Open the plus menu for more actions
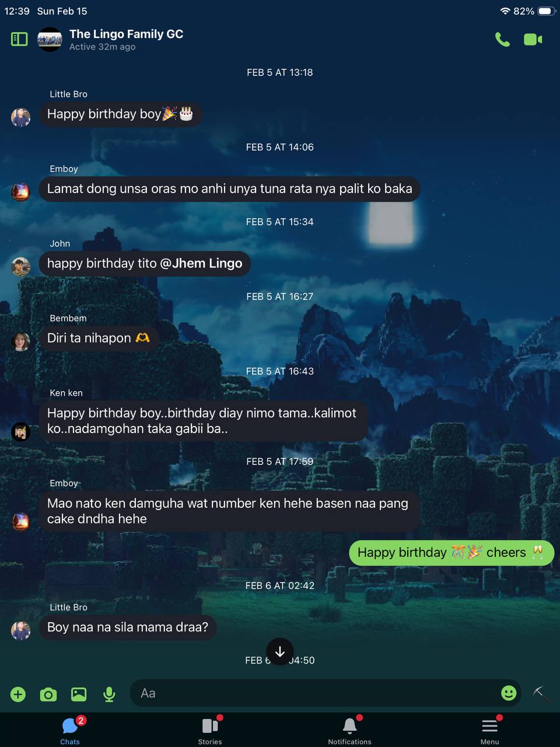560x747 pixels. tap(18, 694)
